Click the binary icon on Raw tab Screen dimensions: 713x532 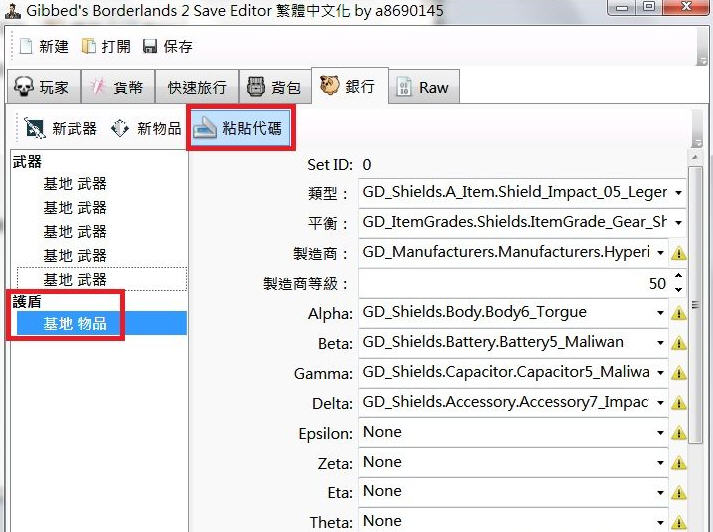404,86
